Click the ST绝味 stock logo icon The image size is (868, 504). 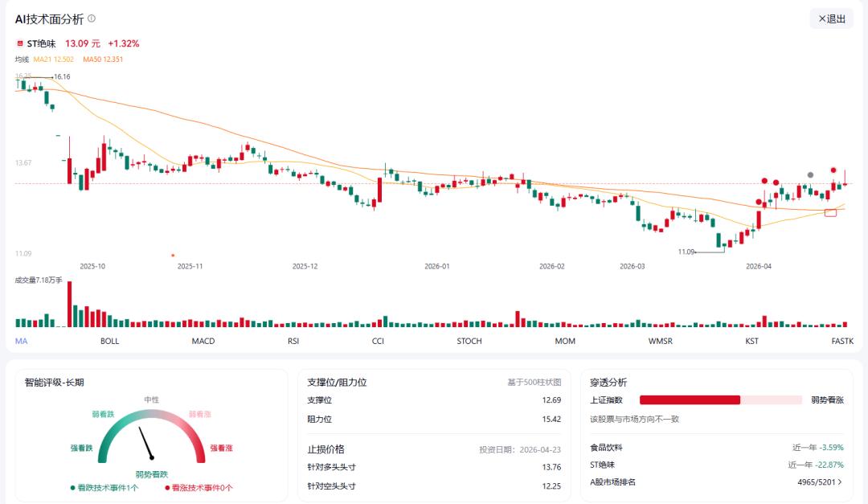point(20,43)
